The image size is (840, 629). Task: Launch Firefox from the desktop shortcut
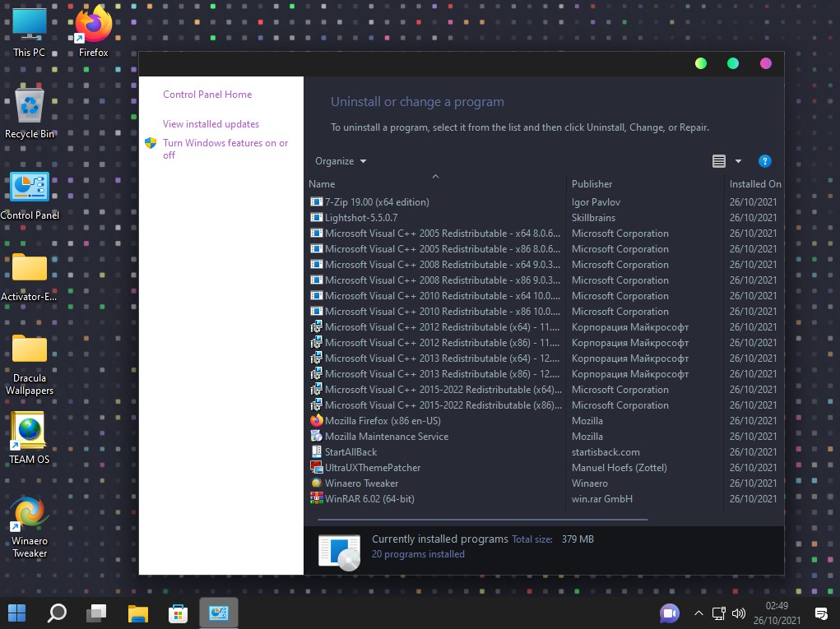pos(93,32)
